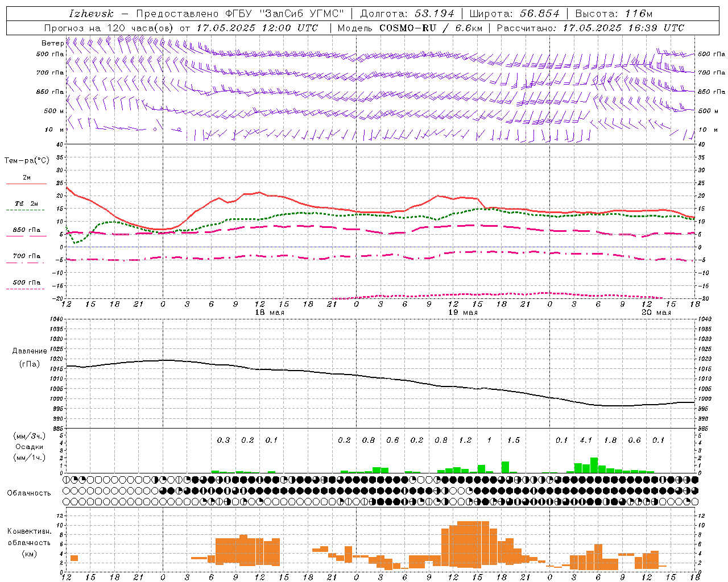
Task: Select the latitude value "56.854"
Action: (540, 14)
